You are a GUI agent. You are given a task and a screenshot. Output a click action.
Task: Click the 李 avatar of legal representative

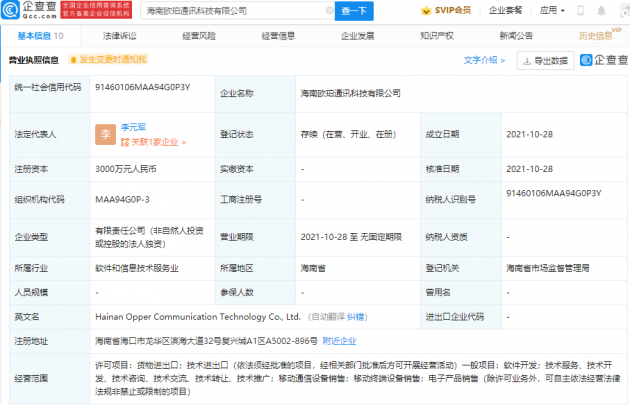click(x=105, y=134)
